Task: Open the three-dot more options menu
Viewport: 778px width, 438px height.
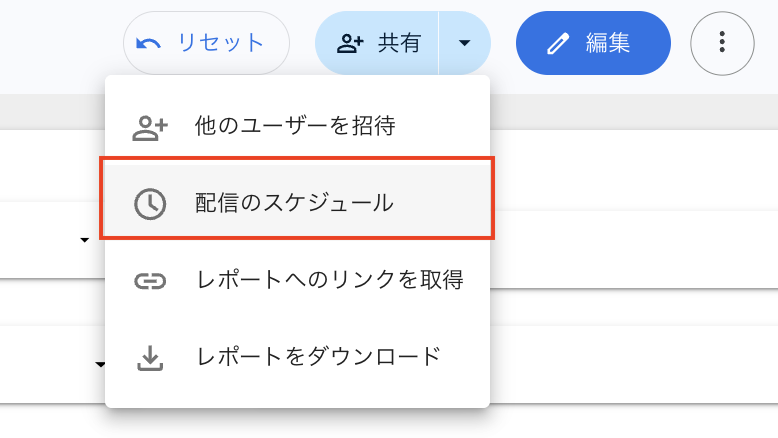Action: click(722, 43)
